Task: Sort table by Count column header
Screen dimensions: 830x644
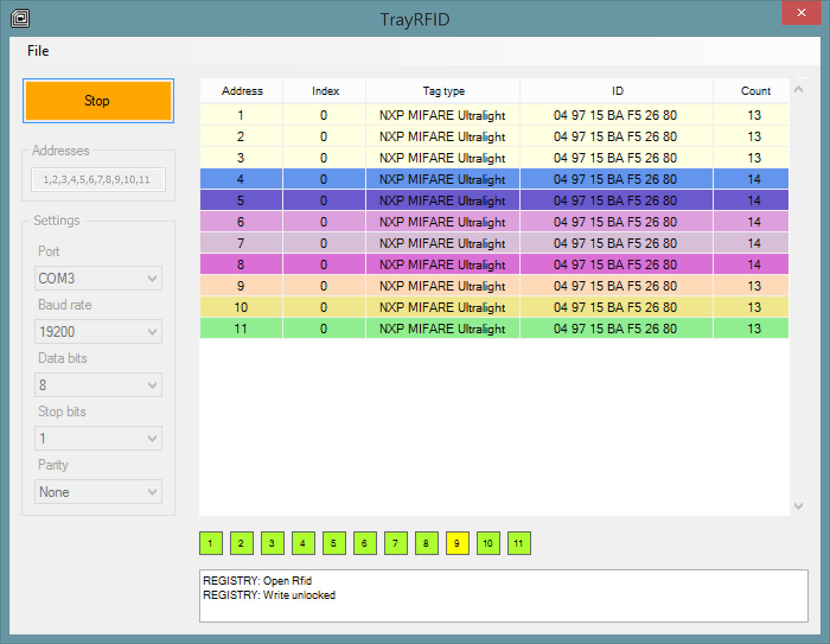Action: (755, 91)
